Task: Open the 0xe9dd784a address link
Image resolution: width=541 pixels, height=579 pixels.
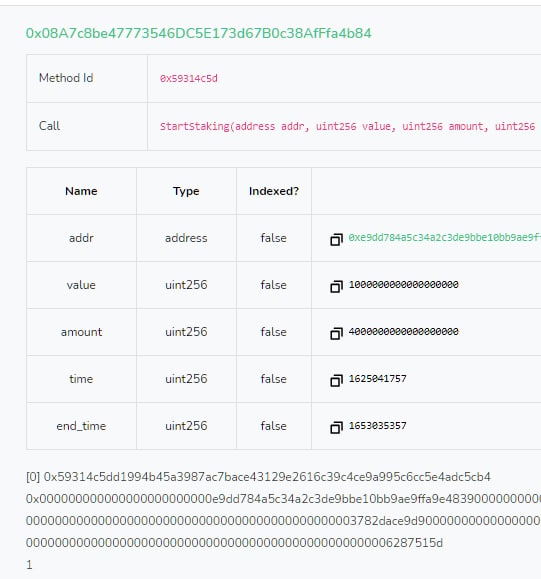Action: (x=445, y=237)
